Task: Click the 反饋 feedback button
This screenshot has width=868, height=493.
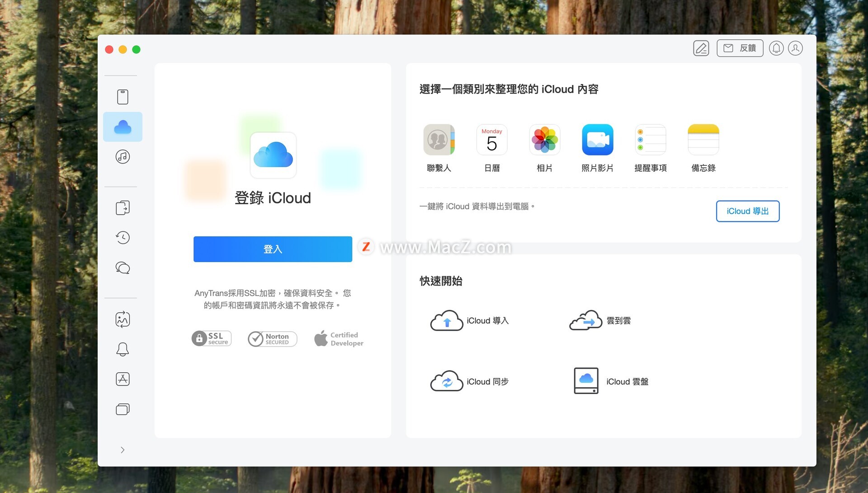Action: [x=740, y=48]
